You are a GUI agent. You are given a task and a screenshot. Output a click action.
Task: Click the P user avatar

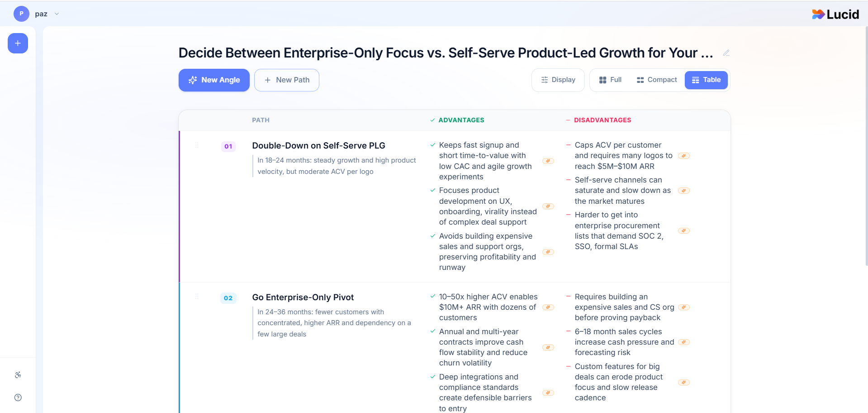click(x=21, y=14)
